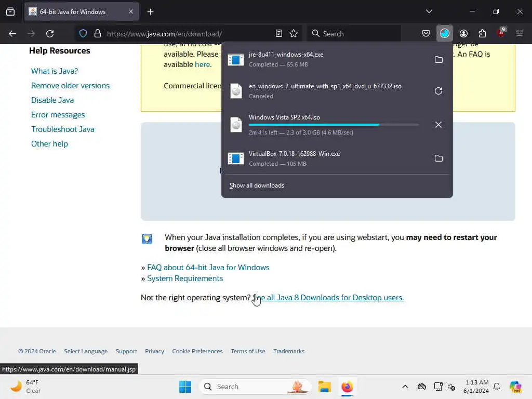This screenshot has width=532, height=399.
Task: Open the muted volume tray icon
Action: point(451,387)
